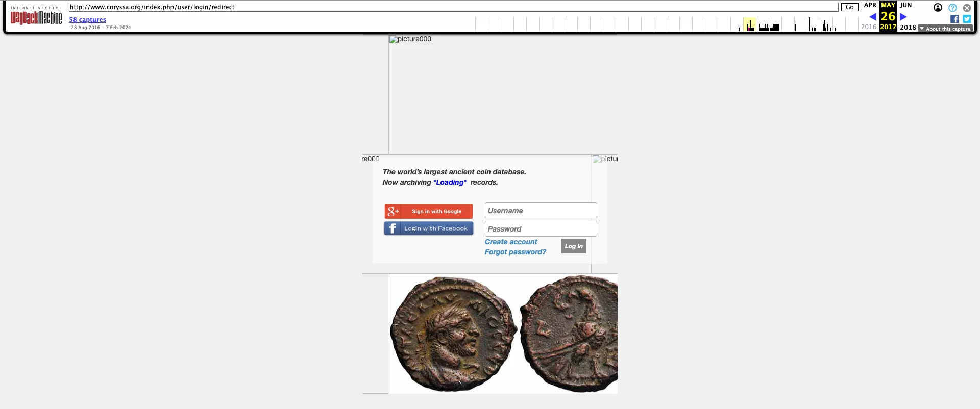Click the Wayback URL address field
Screen dimensions: 980x409
453,7
